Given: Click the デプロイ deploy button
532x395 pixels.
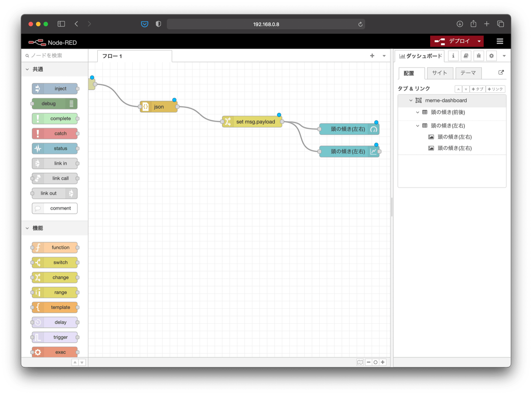Looking at the screenshot, I should 453,41.
